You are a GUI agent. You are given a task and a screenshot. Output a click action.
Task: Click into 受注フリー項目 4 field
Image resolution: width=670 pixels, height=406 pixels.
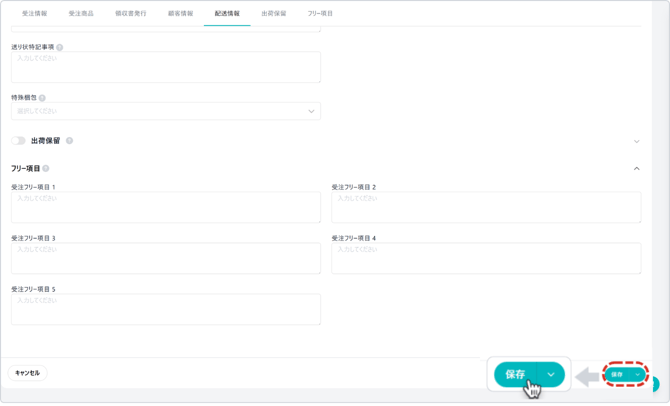coord(486,258)
